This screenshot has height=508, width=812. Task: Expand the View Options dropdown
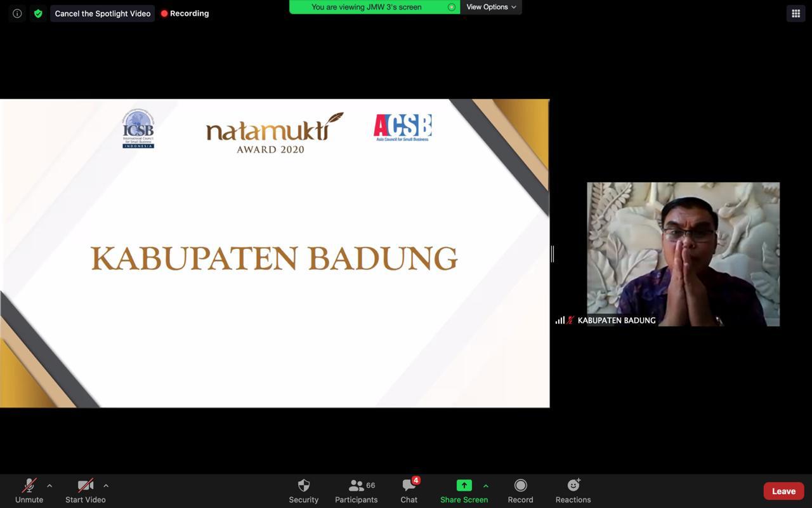491,7
